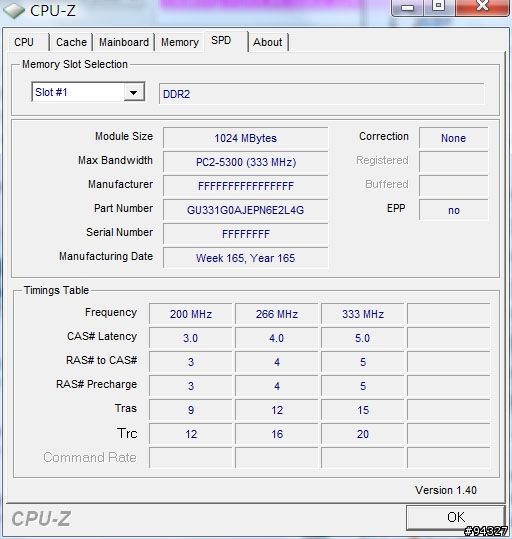Click the RAS# Precharge label
The width and height of the screenshot is (512, 539).
coord(96,384)
